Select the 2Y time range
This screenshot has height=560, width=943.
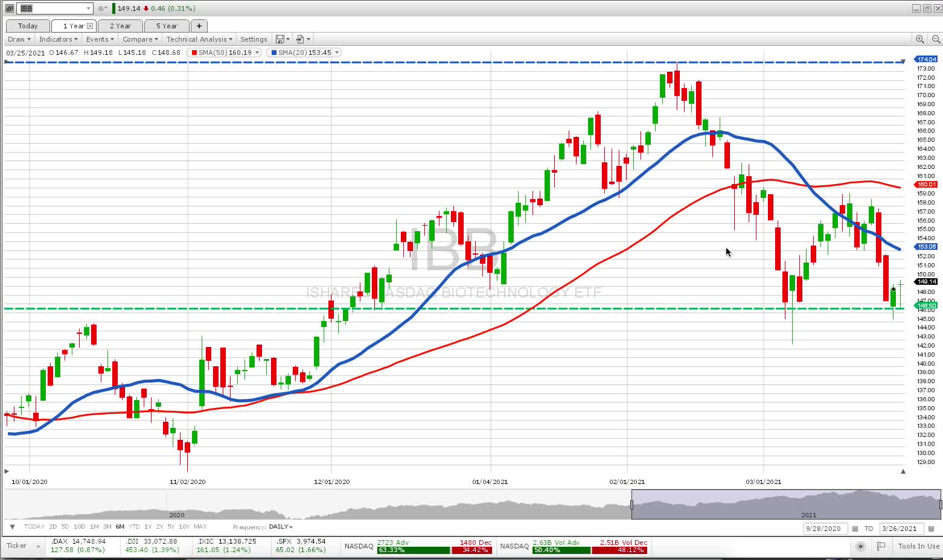pos(159,527)
